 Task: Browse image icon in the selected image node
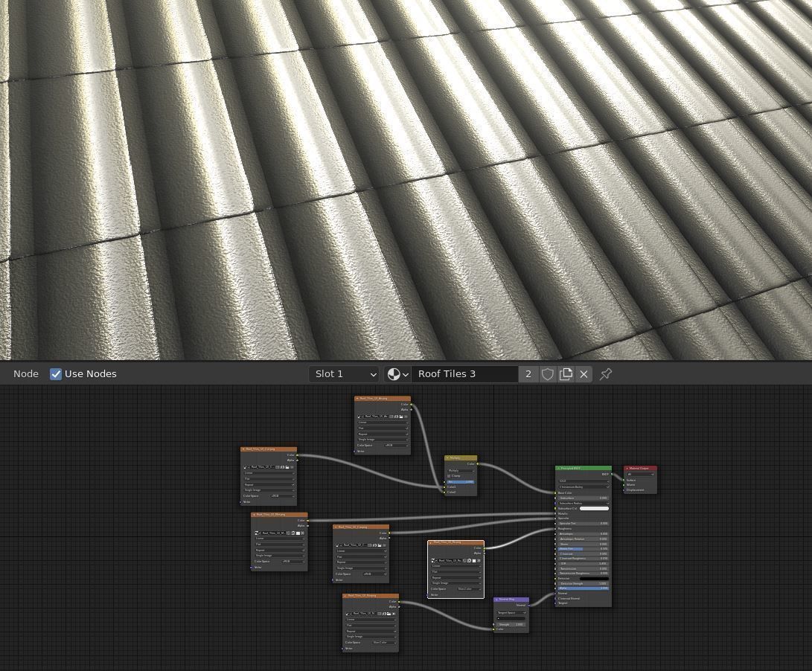pos(434,560)
